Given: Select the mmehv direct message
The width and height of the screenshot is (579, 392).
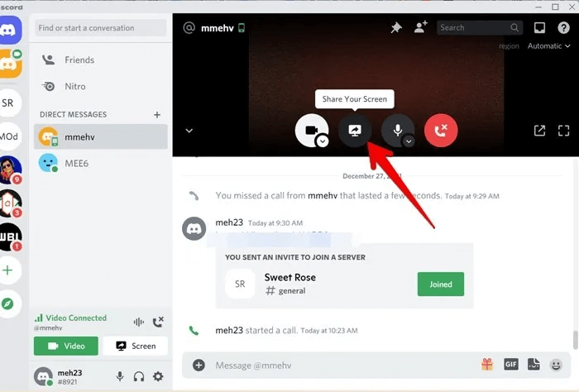Looking at the screenshot, I should pyautogui.click(x=100, y=136).
